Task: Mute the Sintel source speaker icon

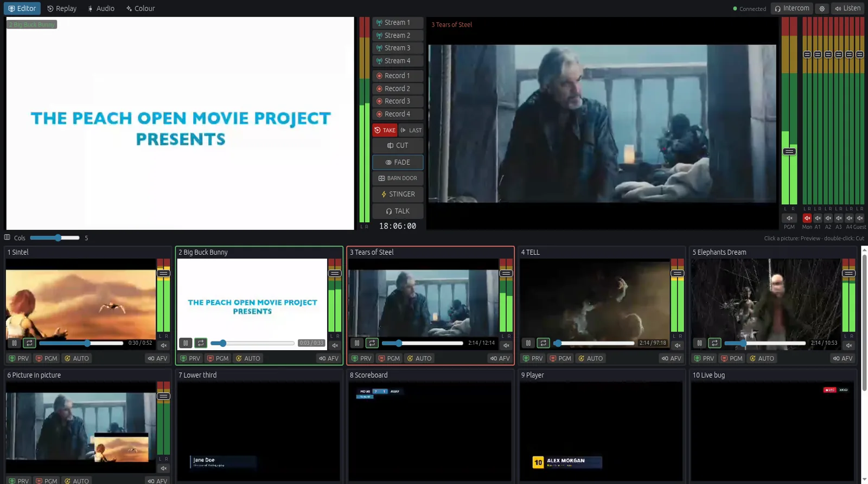Action: pos(163,345)
